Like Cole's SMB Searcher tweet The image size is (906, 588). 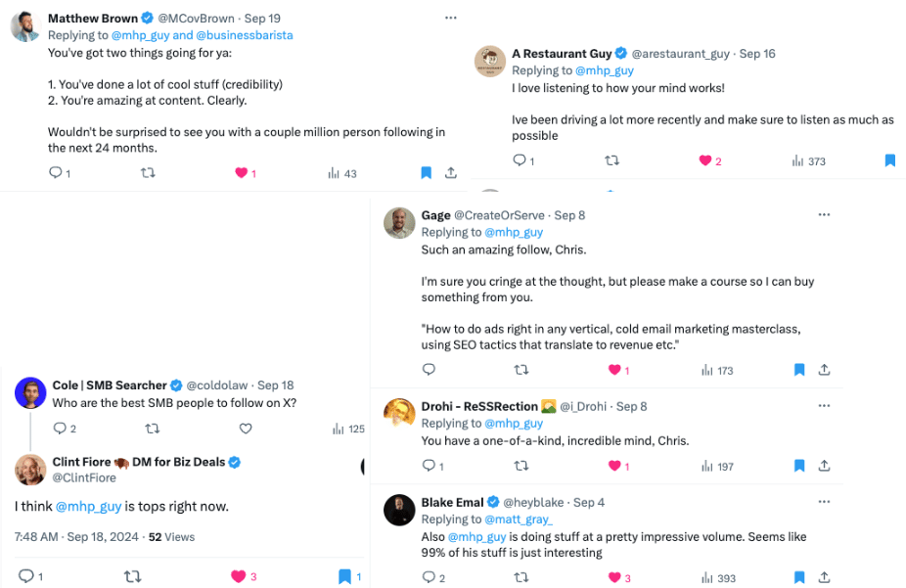coord(246,428)
